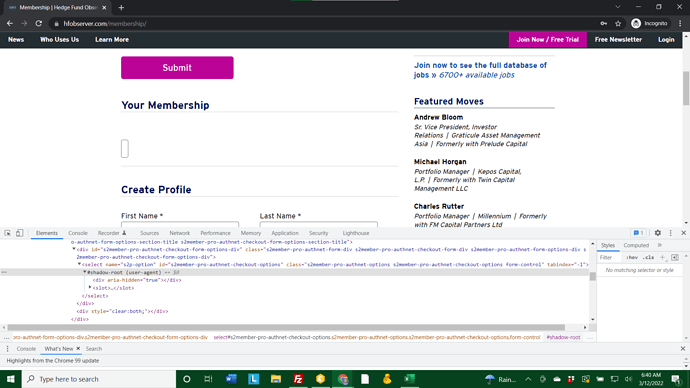Toggle the computed styles sidebar icon
The height and width of the screenshot is (388, 690).
(675, 257)
